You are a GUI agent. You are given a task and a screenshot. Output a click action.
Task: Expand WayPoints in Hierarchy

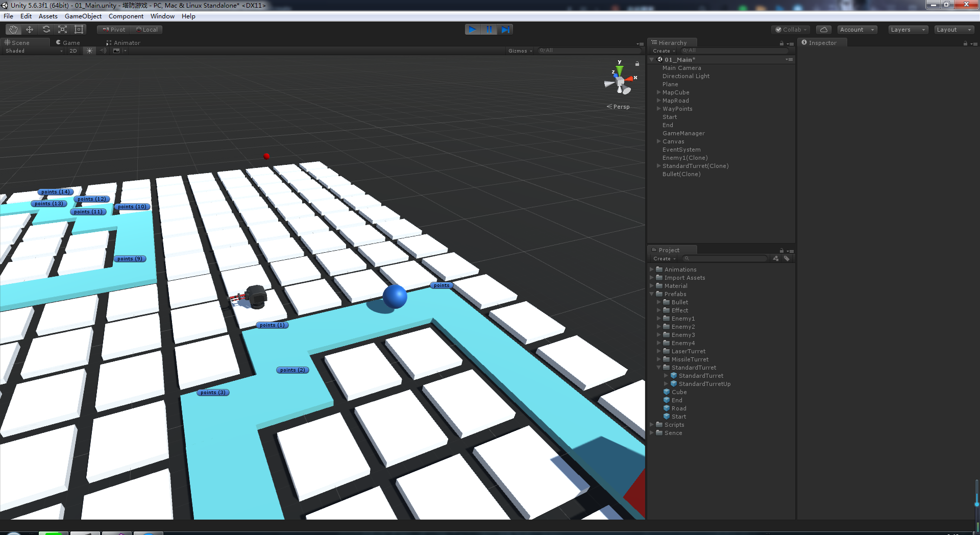pyautogui.click(x=658, y=109)
